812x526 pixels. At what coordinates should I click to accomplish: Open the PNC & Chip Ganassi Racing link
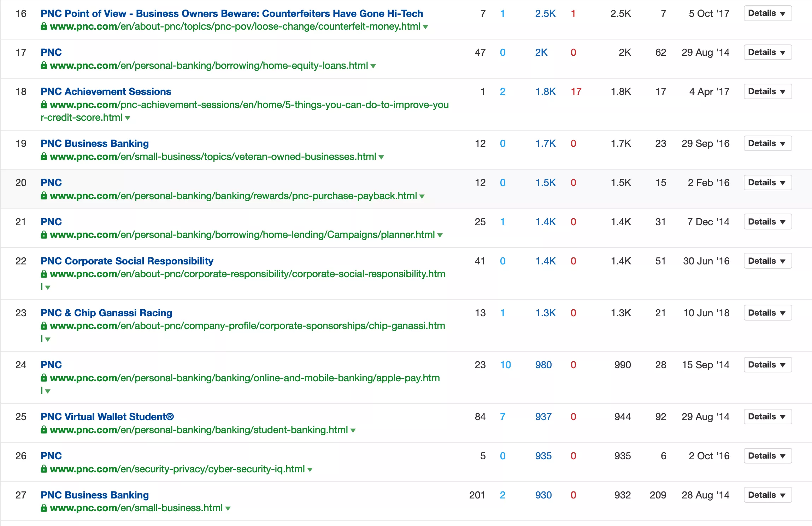click(106, 313)
